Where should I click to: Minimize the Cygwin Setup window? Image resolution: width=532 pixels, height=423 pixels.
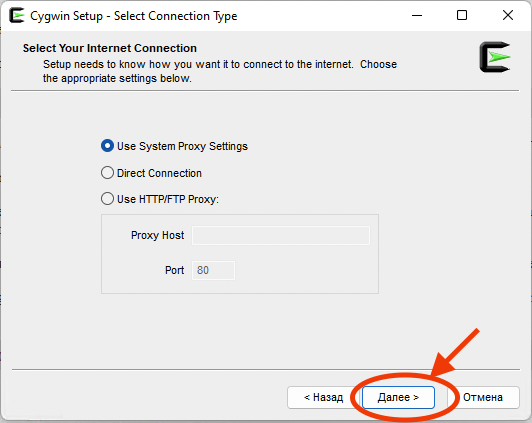click(x=417, y=16)
